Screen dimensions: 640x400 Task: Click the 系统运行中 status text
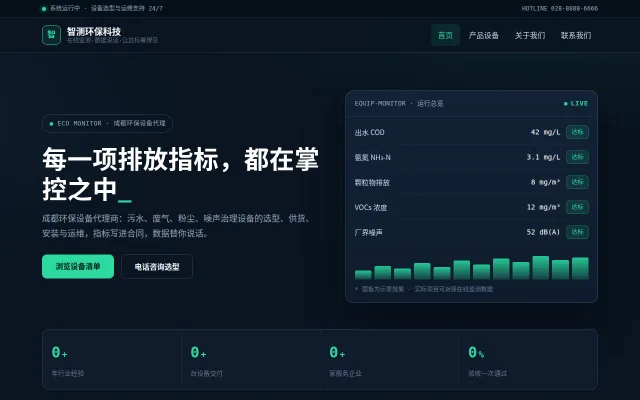pos(65,8)
